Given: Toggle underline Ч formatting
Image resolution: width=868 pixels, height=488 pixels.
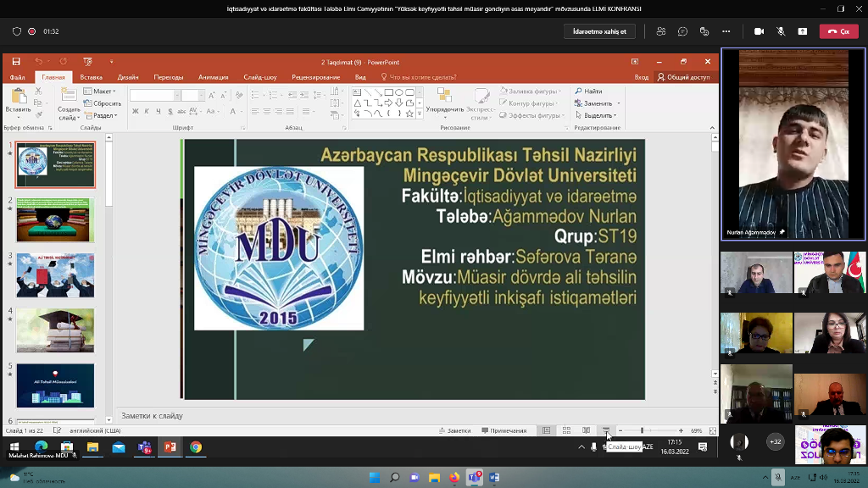Looking at the screenshot, I should point(159,111).
